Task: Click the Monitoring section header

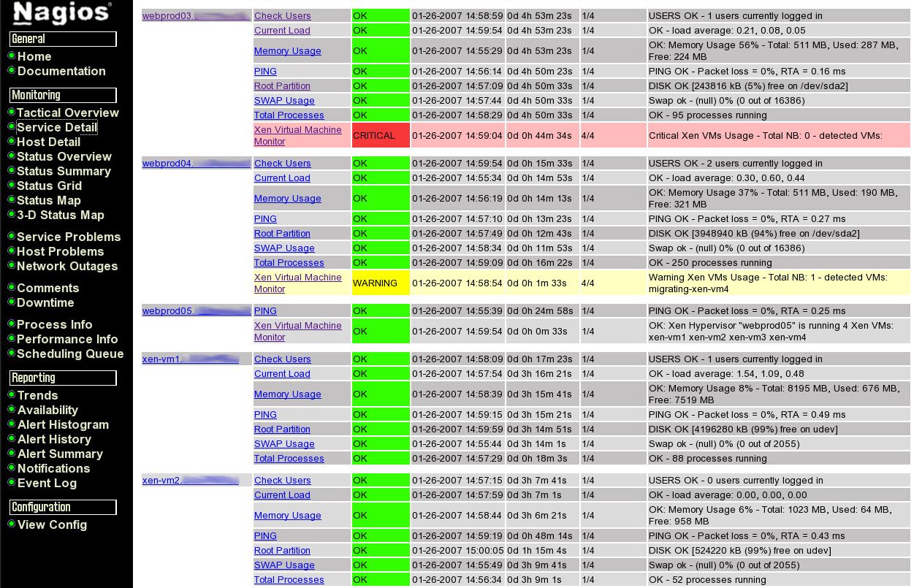Action: click(63, 95)
